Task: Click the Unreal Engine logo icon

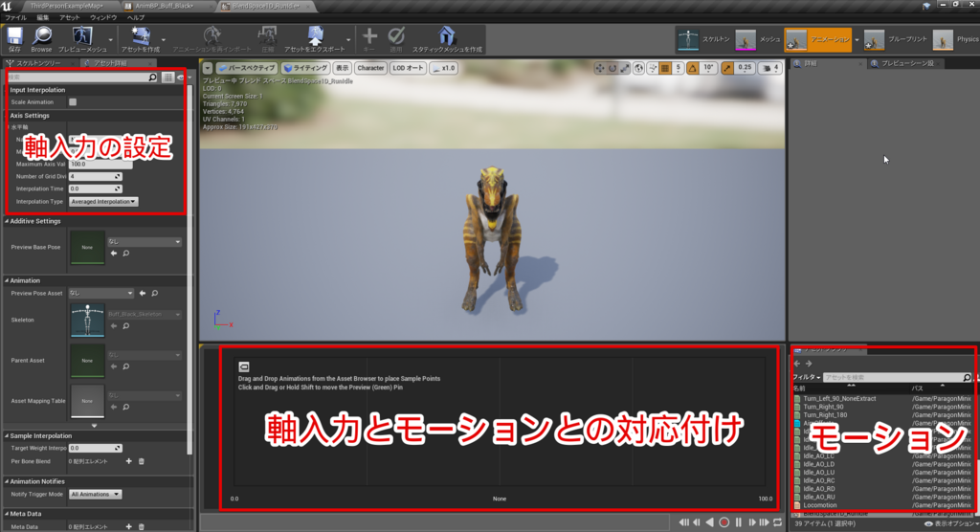Action: point(7,7)
